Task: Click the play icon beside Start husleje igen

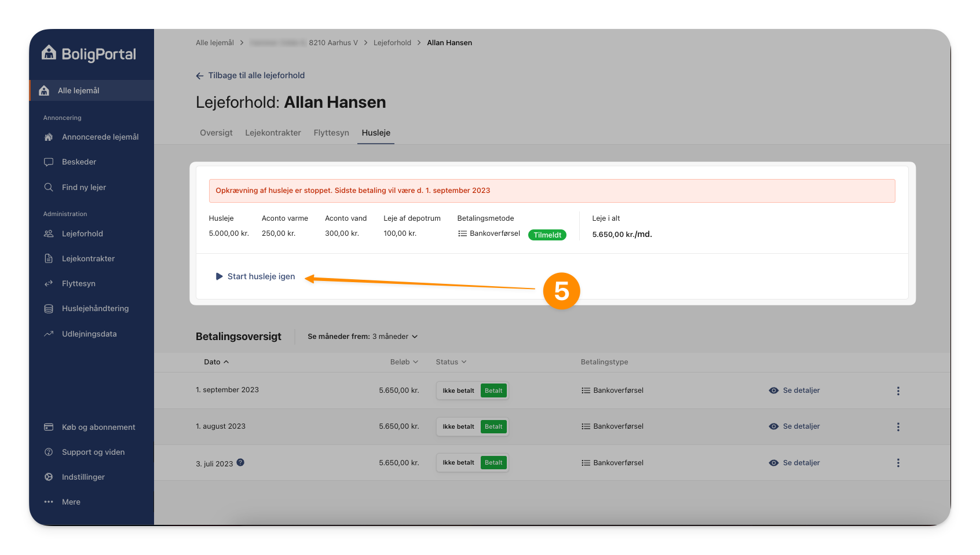Action: [219, 276]
